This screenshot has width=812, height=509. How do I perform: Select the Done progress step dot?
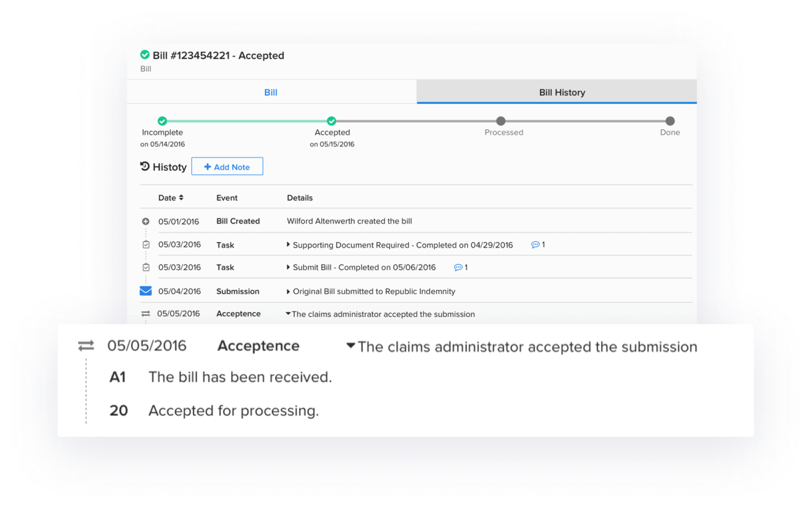670,121
